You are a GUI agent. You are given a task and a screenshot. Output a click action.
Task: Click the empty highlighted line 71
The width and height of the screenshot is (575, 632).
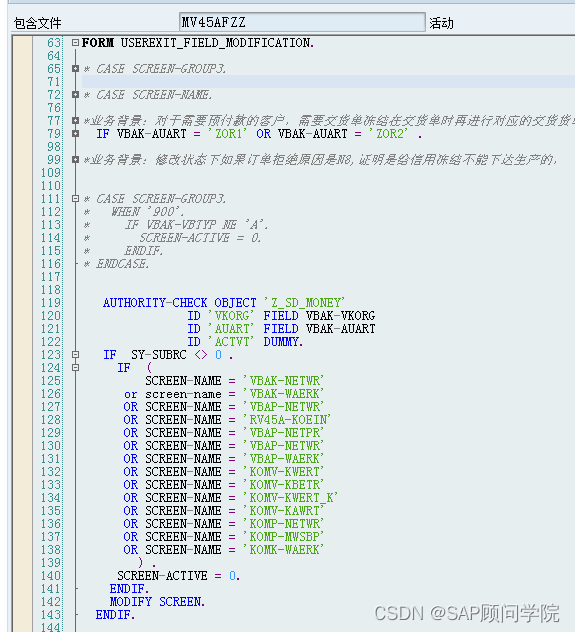coord(328,81)
